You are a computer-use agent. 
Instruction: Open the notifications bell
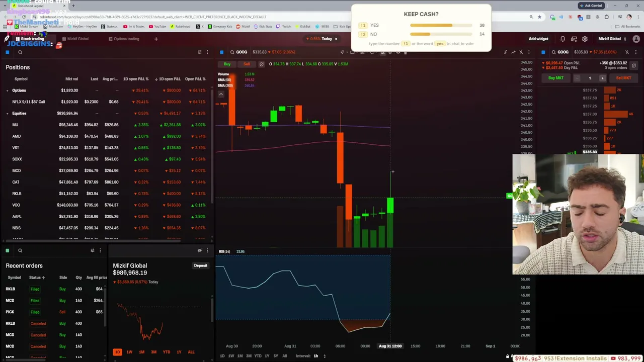(x=562, y=39)
